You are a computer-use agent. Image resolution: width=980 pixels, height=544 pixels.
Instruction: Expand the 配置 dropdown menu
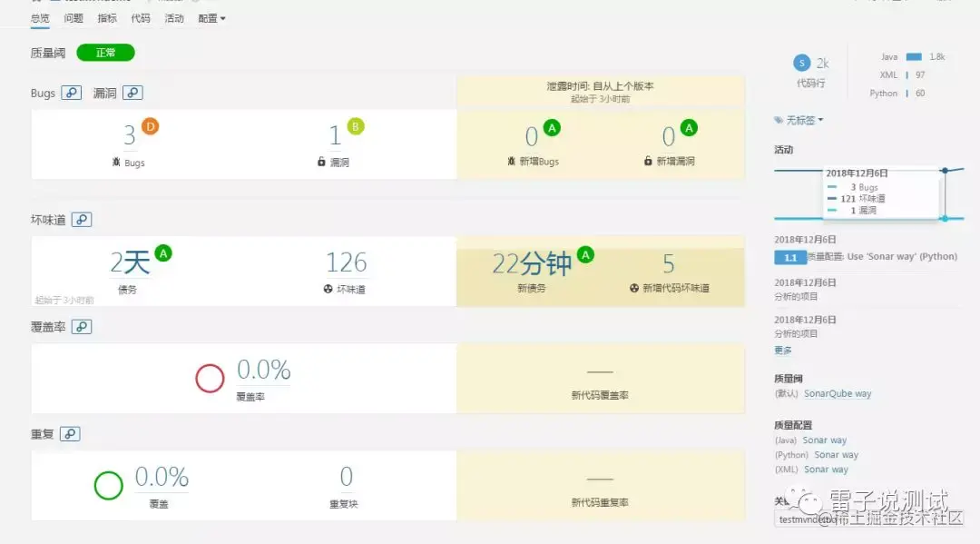tap(211, 19)
